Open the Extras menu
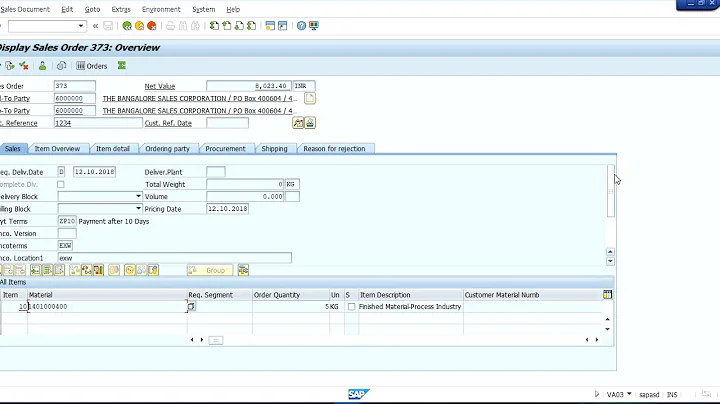 pos(121,9)
